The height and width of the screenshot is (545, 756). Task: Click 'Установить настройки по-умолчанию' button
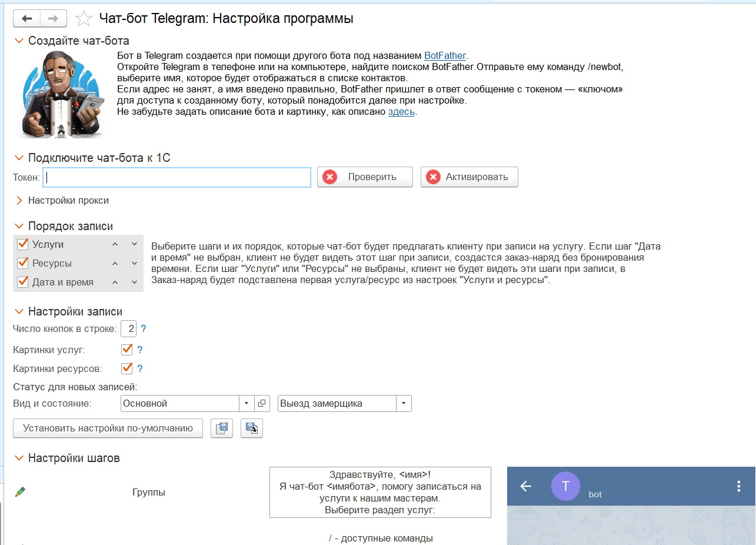tap(108, 428)
